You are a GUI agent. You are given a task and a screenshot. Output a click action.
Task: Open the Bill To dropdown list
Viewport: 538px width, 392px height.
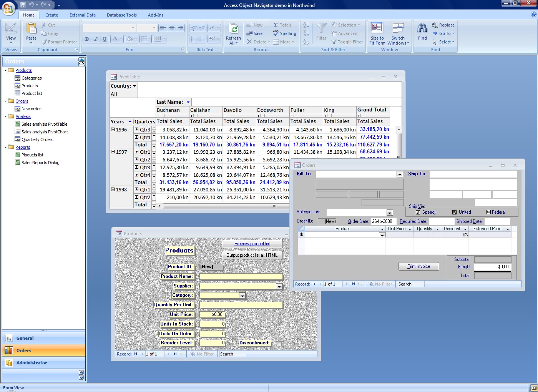tap(400, 174)
